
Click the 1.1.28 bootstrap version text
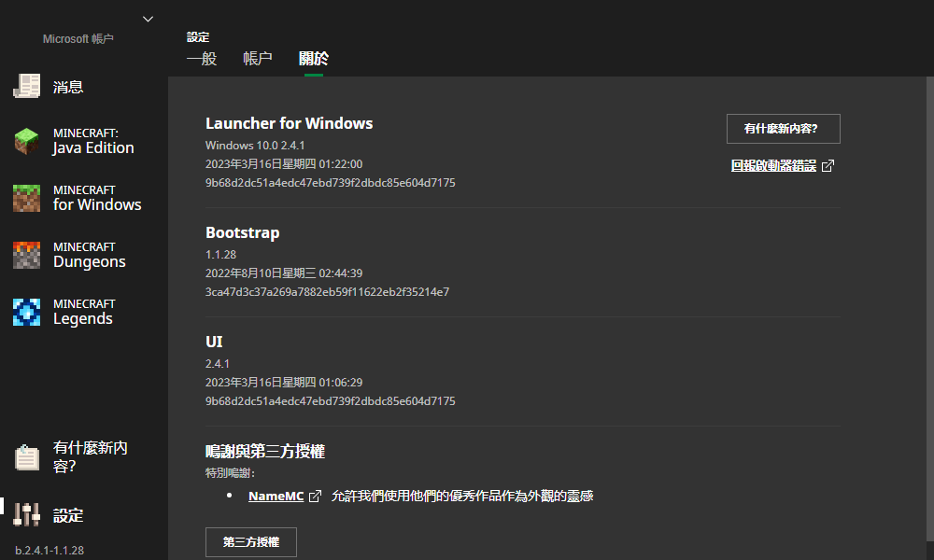click(221, 255)
